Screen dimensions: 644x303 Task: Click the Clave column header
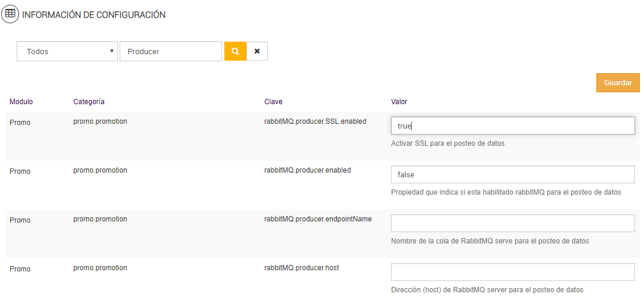[x=273, y=102]
